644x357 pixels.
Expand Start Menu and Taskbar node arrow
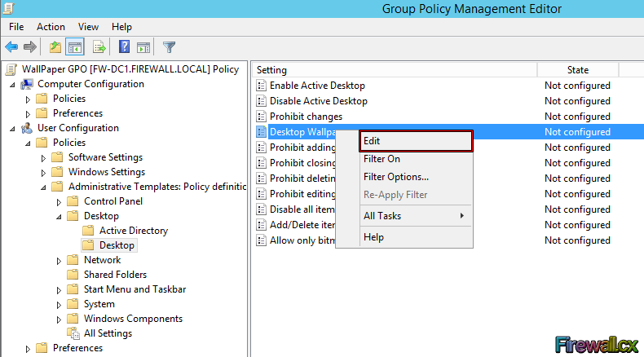(59, 290)
